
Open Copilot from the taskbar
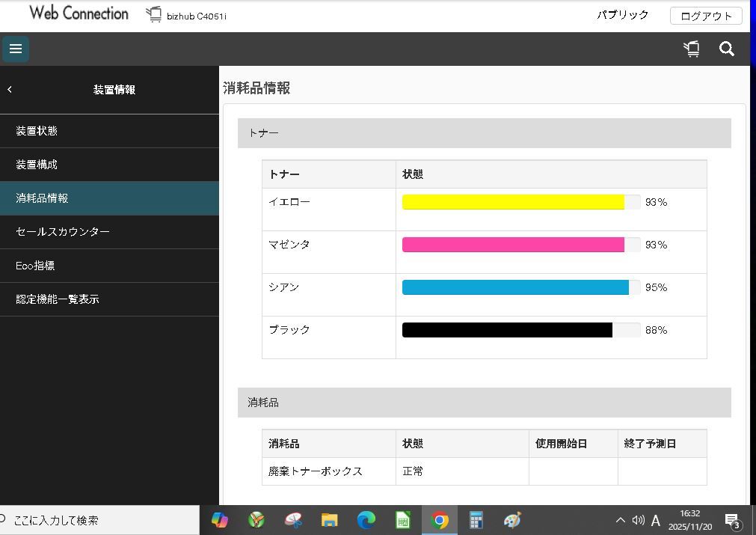point(220,520)
